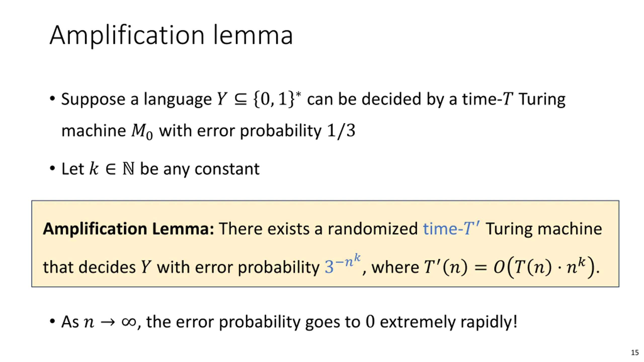
Task: Click the phrase 'that decides Y'
Action: pyautogui.click(x=97, y=267)
